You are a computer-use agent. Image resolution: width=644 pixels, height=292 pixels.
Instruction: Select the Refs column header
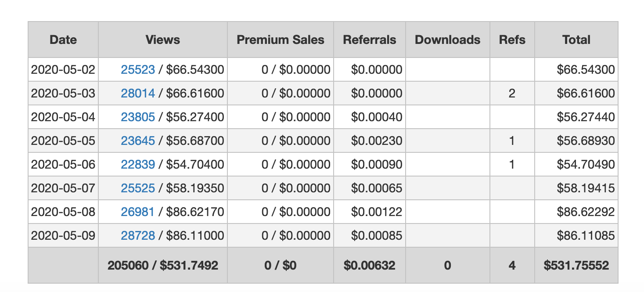(512, 40)
